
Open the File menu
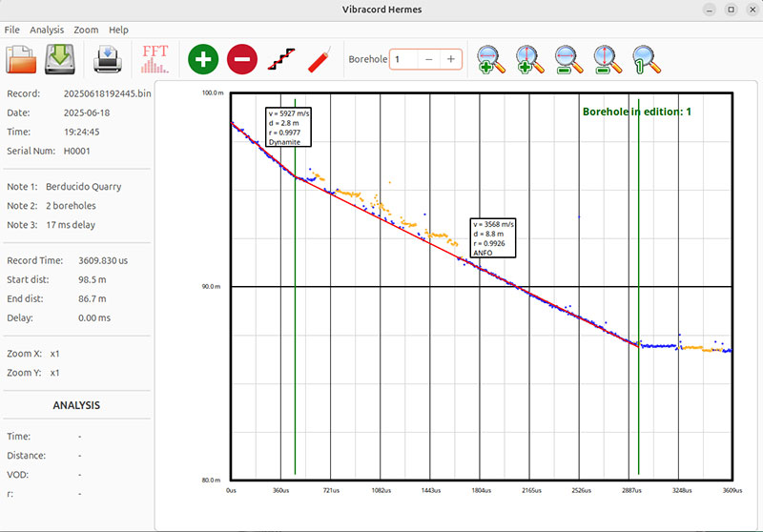coord(11,30)
